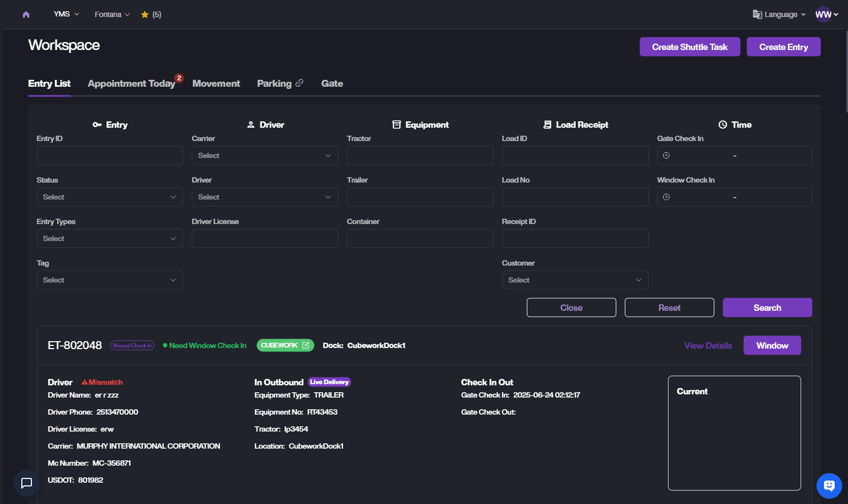Expand the Carrier dropdown
848x504 pixels.
pos(264,155)
